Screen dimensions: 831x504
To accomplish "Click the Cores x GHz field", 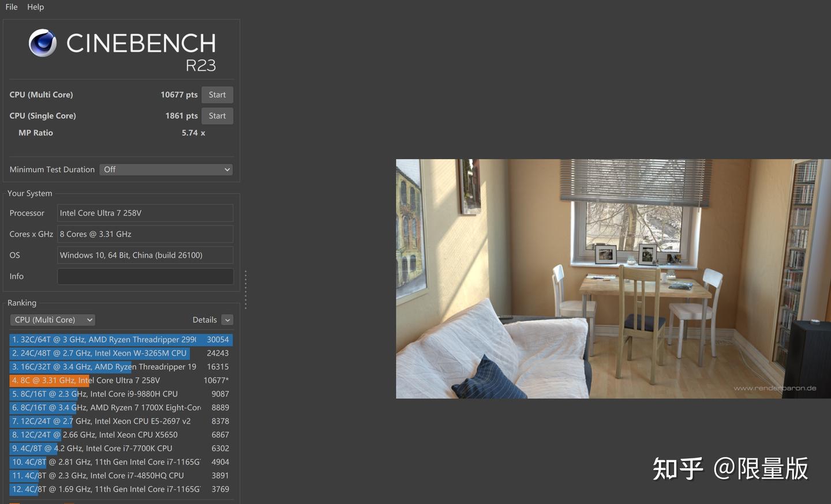I will 145,234.
